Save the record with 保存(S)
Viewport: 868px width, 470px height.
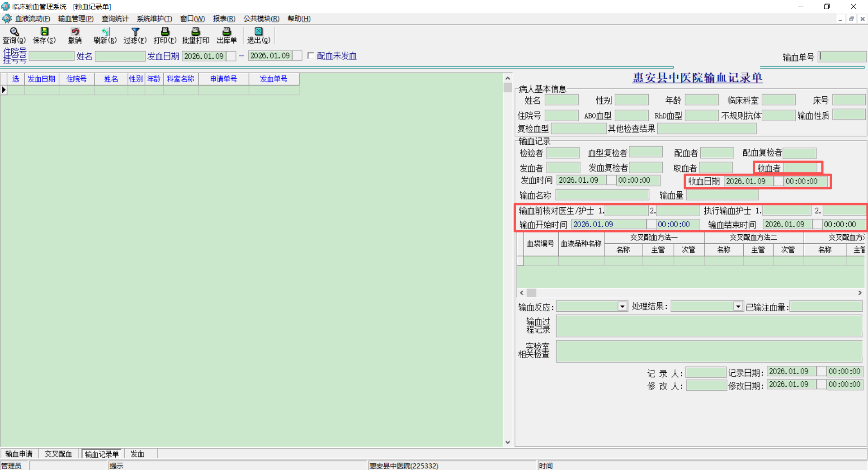(x=44, y=35)
